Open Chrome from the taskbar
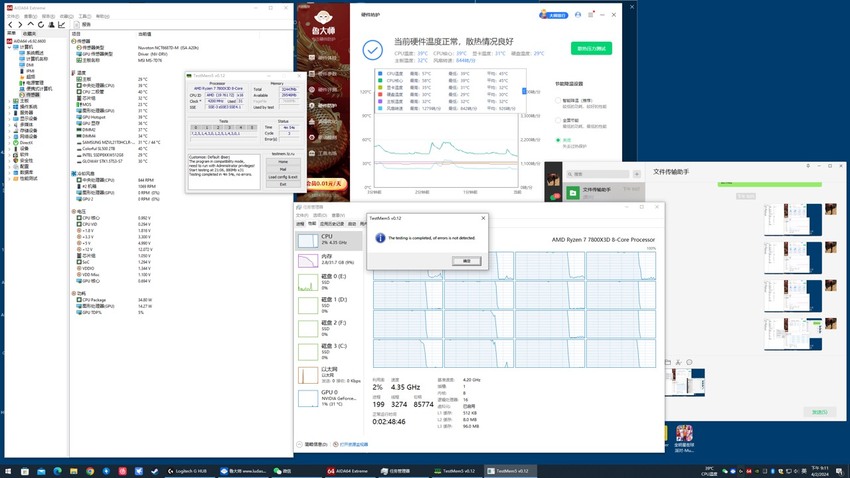The width and height of the screenshot is (850, 478). pos(89,471)
